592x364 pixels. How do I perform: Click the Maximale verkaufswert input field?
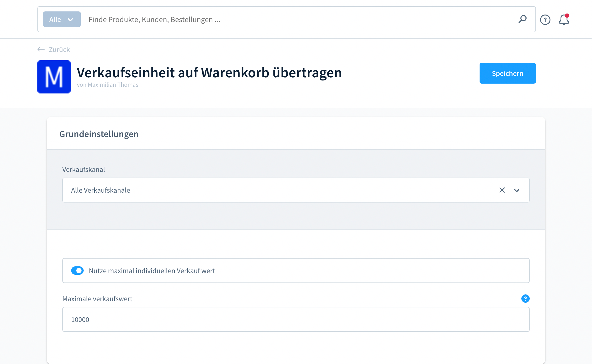tap(296, 319)
